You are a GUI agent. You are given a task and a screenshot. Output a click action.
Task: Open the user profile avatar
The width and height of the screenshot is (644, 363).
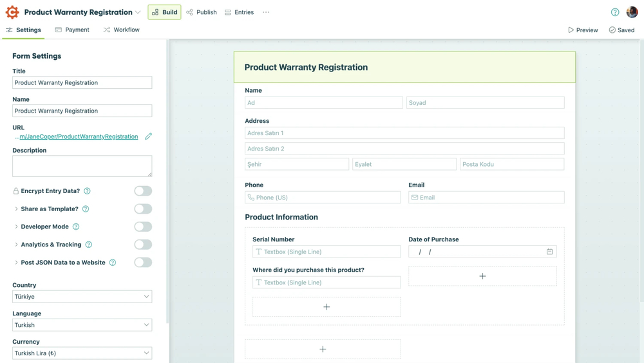632,12
